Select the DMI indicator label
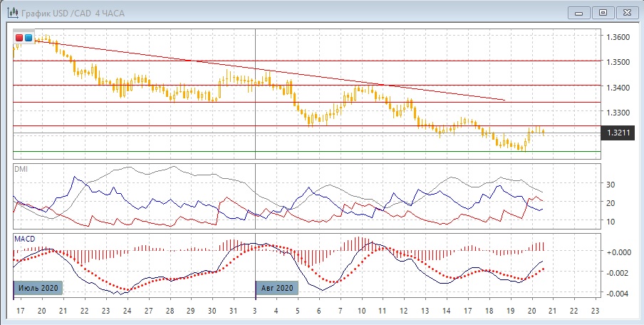The height and width of the screenshot is (325, 644). pyautogui.click(x=24, y=169)
